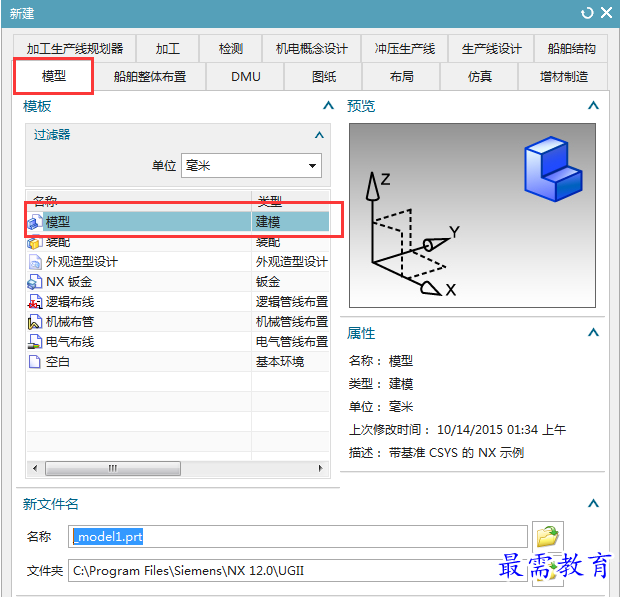Open the browse folder icon beside 名称 field

(548, 536)
